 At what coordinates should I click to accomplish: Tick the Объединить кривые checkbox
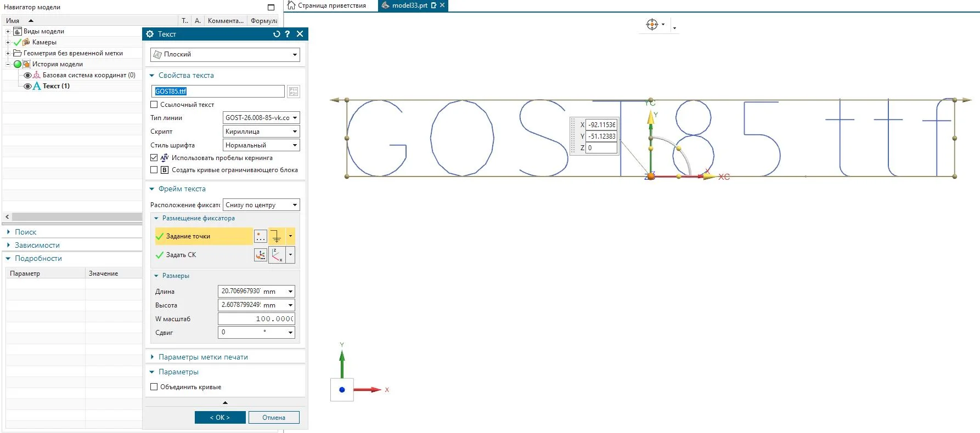click(x=154, y=387)
